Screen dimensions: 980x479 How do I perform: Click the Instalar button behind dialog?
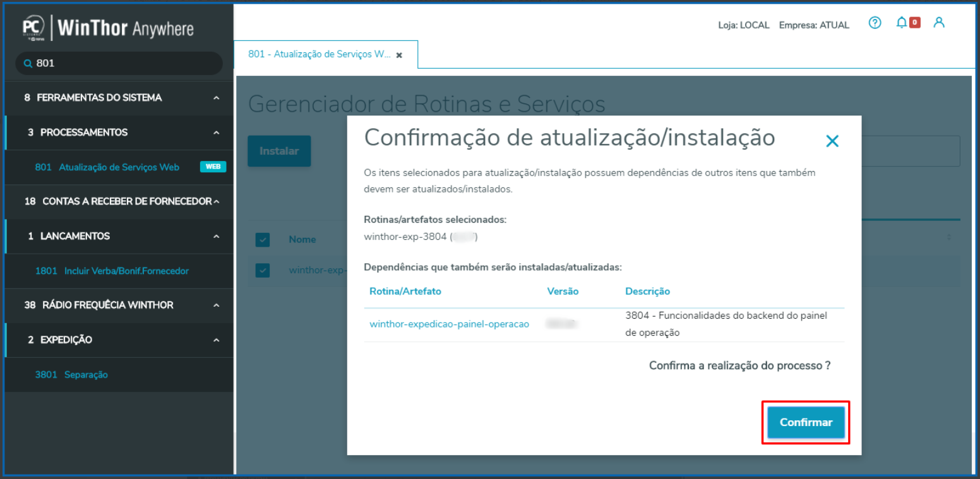tap(279, 151)
